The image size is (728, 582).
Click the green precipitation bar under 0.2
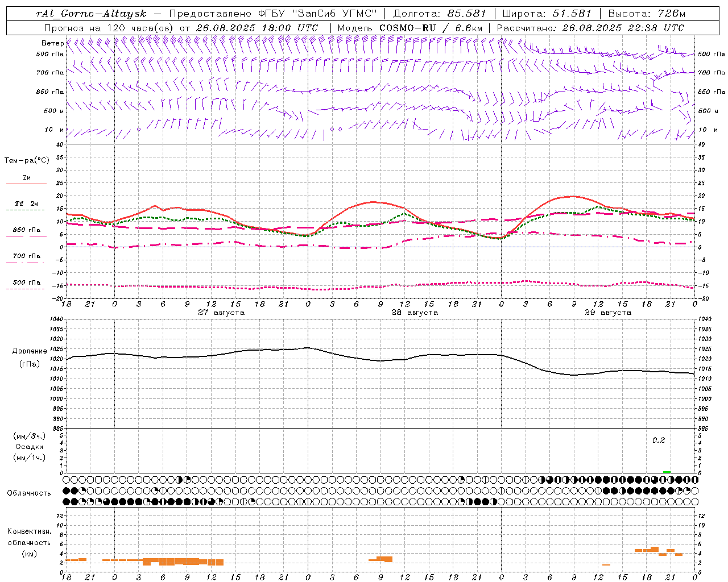pyautogui.click(x=667, y=472)
